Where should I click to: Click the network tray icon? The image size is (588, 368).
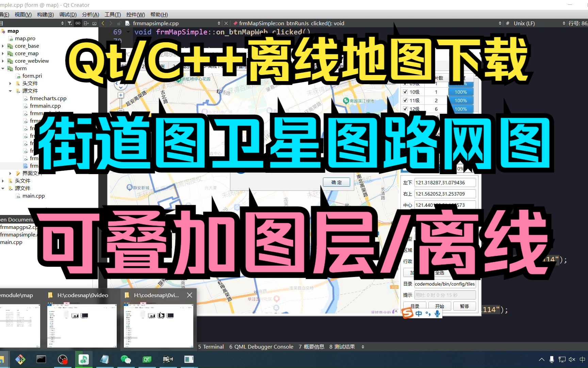[x=562, y=359]
